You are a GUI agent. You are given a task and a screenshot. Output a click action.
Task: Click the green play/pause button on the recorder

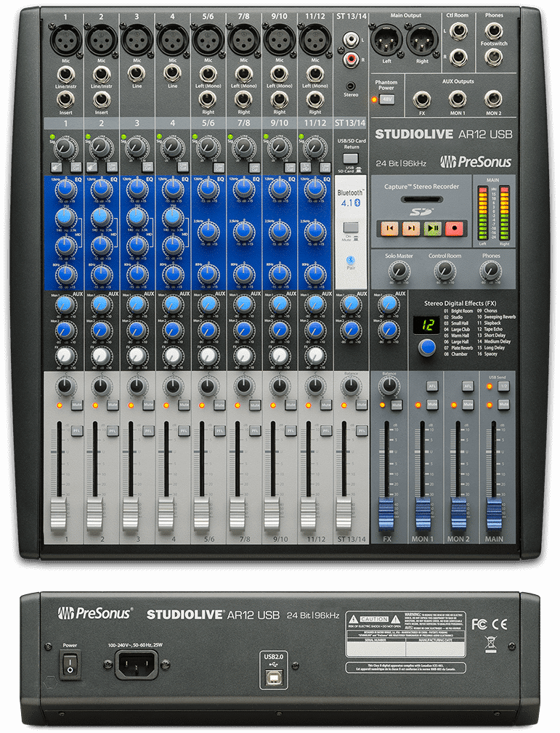(x=432, y=228)
